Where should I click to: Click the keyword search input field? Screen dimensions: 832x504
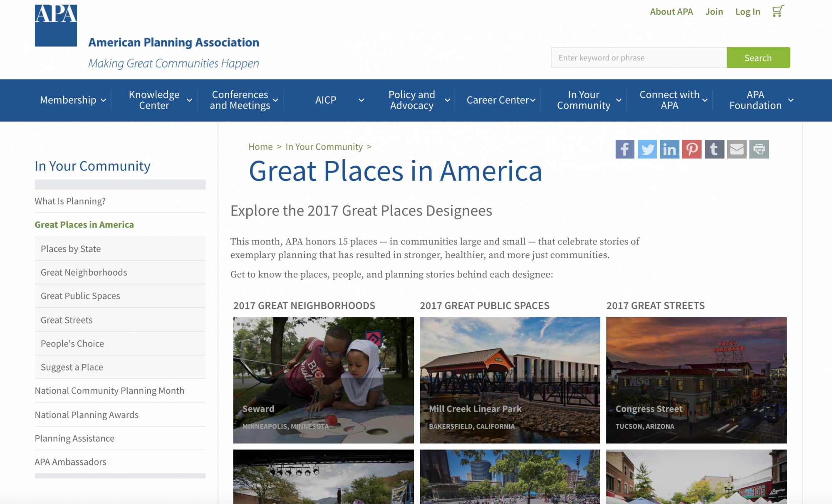click(639, 58)
